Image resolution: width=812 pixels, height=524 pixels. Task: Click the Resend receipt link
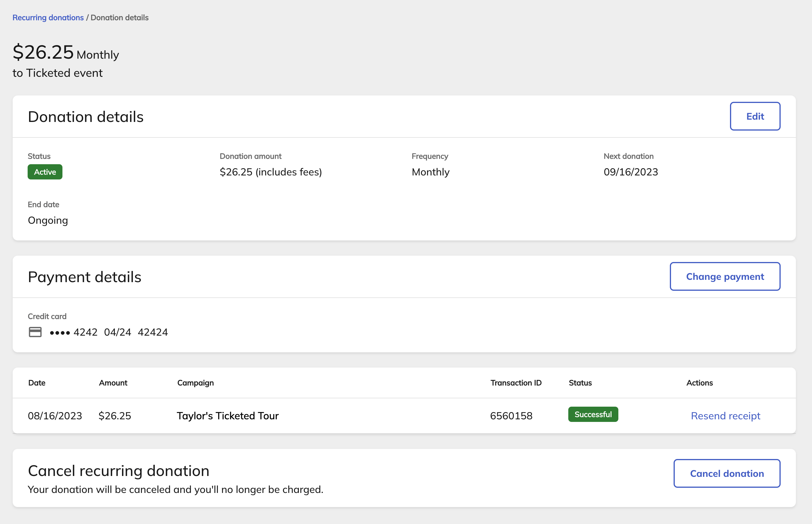725,416
